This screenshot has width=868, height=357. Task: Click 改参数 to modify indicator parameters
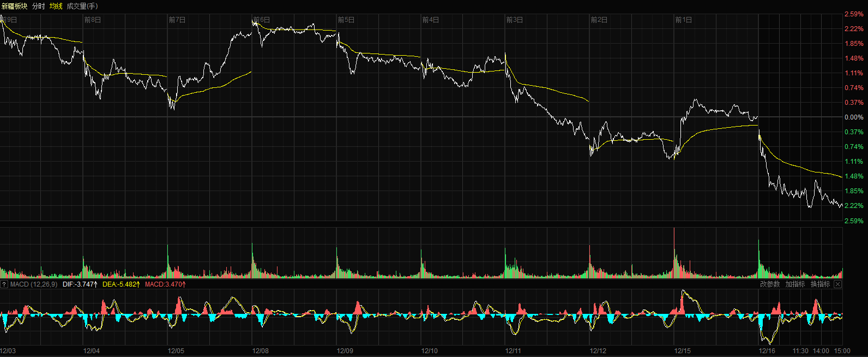click(x=770, y=284)
